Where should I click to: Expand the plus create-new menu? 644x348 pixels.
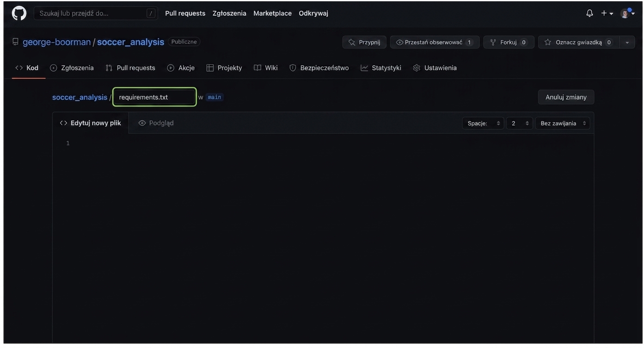(x=607, y=13)
